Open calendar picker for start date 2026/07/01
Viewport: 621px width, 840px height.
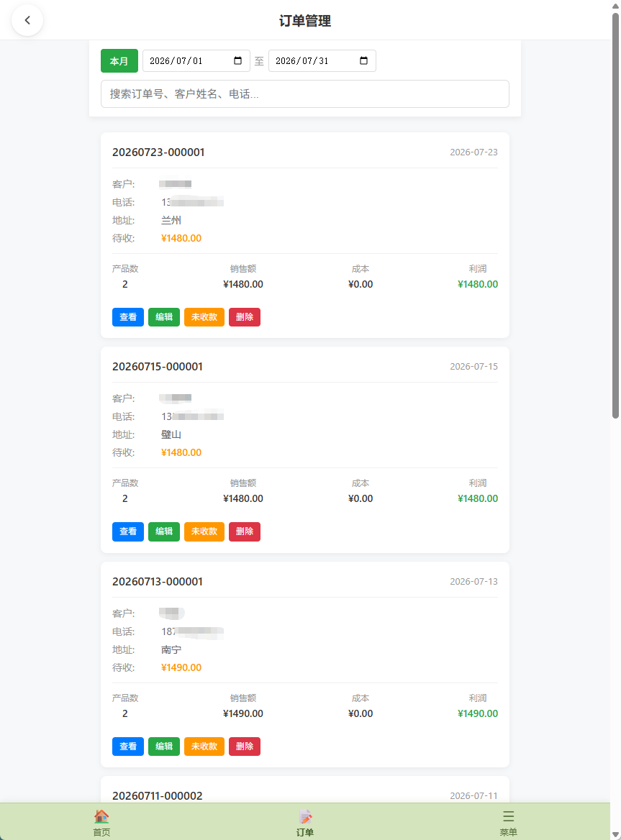click(238, 60)
